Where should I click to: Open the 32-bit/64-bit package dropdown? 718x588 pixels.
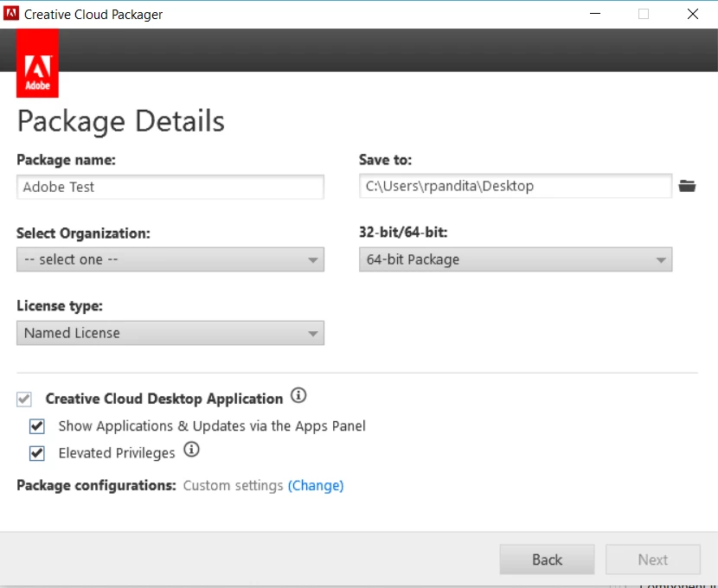coord(516,259)
